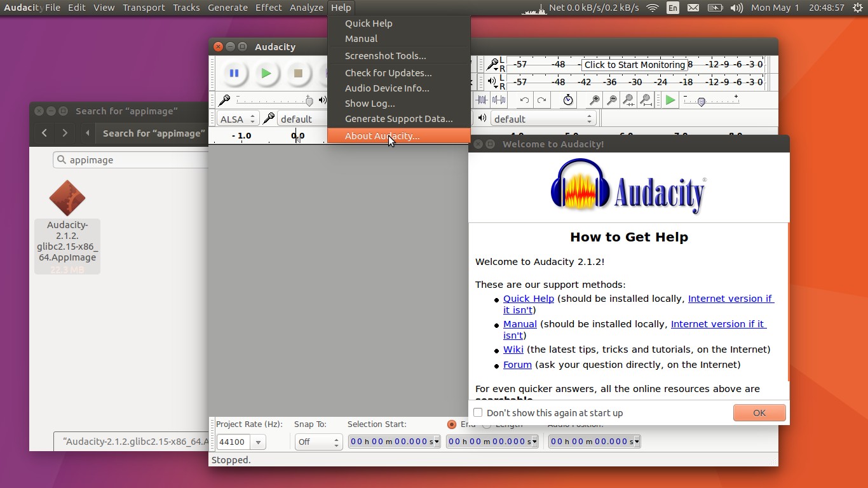Open the Audio Position time format arrow
This screenshot has width=868, height=488.
pos(636,442)
